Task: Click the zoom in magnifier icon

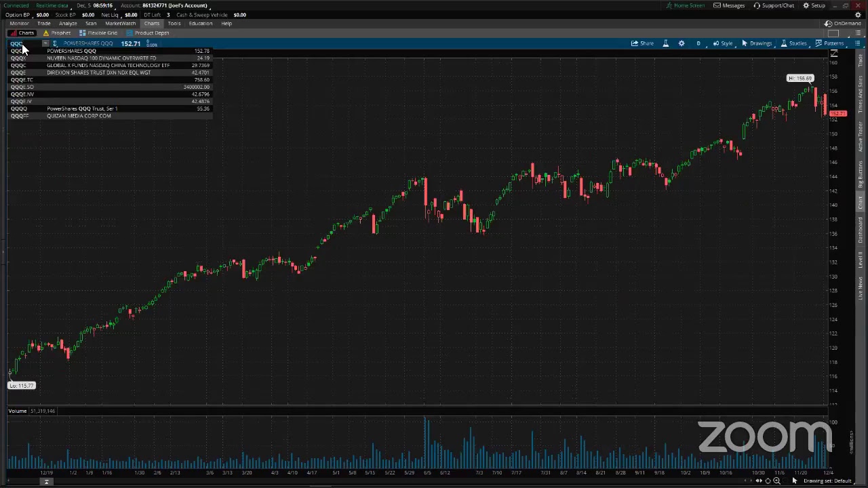Action: [x=776, y=481]
